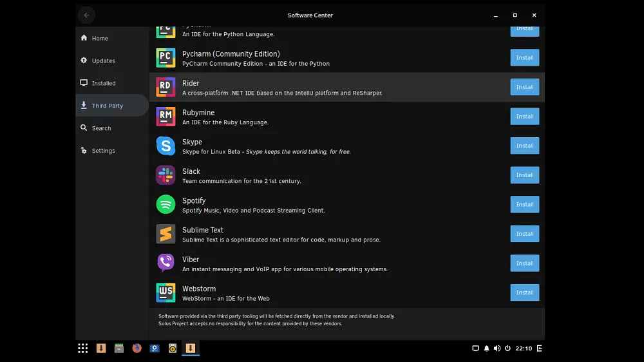Image resolution: width=644 pixels, height=362 pixels.
Task: Select the Third Party section
Action: [x=111, y=106]
